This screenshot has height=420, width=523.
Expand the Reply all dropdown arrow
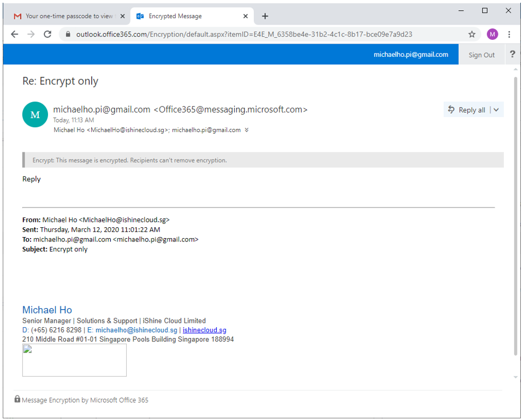[x=496, y=110]
